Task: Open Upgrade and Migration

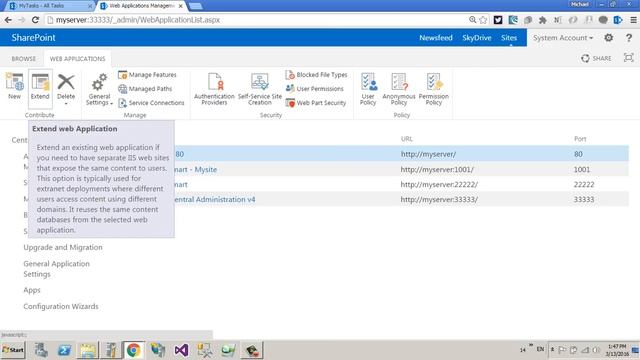Action: click(63, 247)
